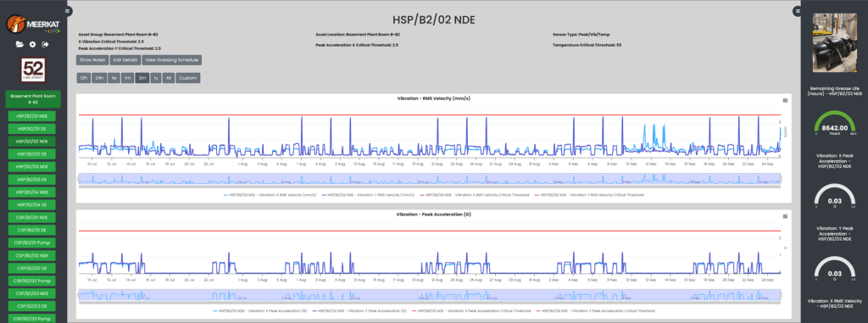Open asset CSP/B2/03 NDE

pos(32,293)
